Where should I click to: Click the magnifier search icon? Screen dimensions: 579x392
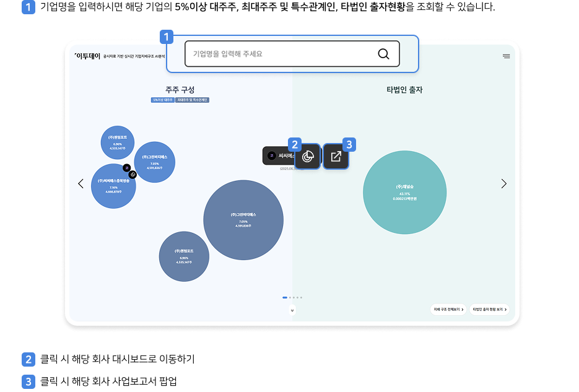pos(383,54)
